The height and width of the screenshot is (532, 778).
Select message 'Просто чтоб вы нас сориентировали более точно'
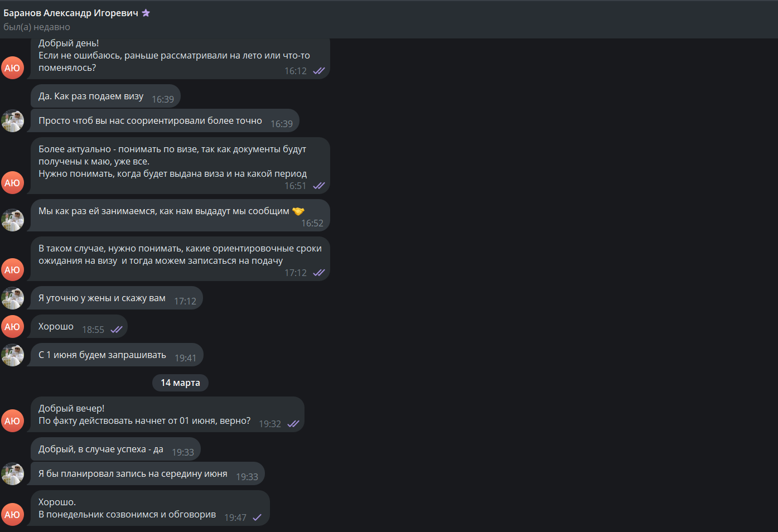165,121
